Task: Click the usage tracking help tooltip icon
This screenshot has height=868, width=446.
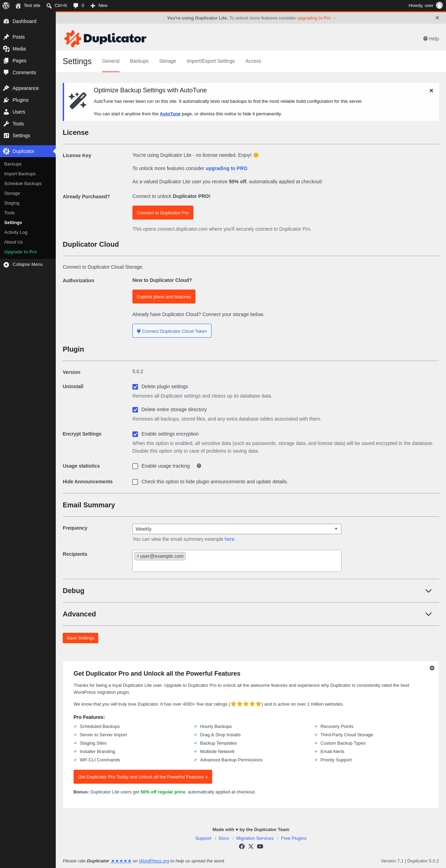Action: [x=199, y=466]
